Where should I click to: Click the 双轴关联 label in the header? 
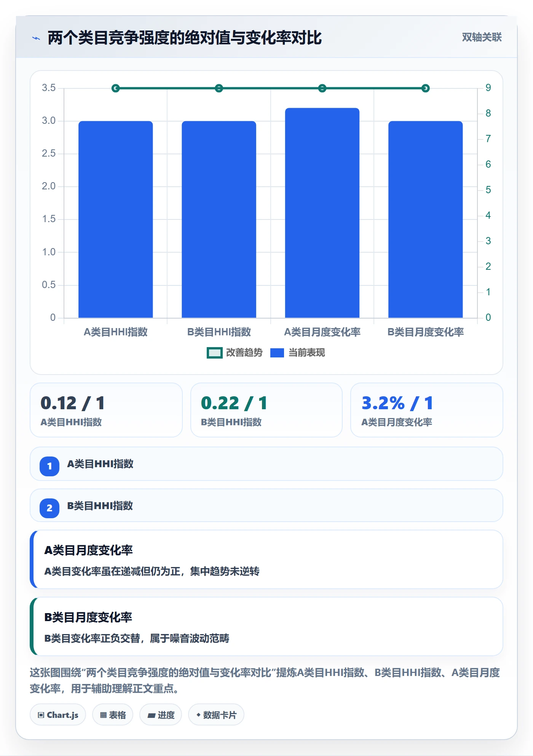click(x=482, y=37)
